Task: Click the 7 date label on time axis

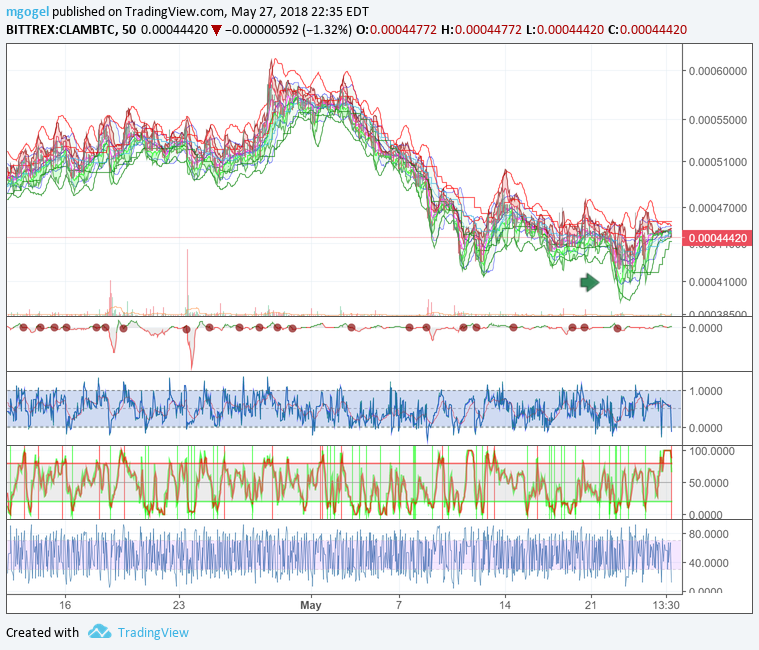Action: [x=398, y=605]
